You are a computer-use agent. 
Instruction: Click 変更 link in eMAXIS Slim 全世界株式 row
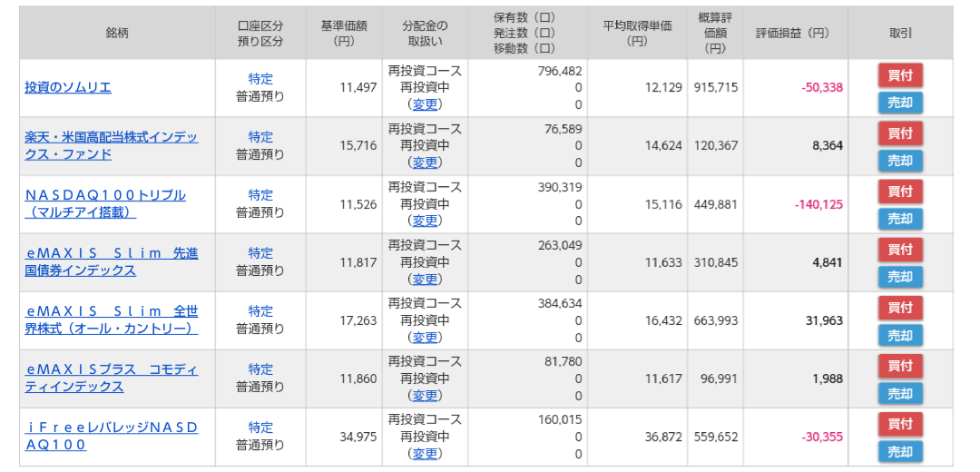(425, 337)
